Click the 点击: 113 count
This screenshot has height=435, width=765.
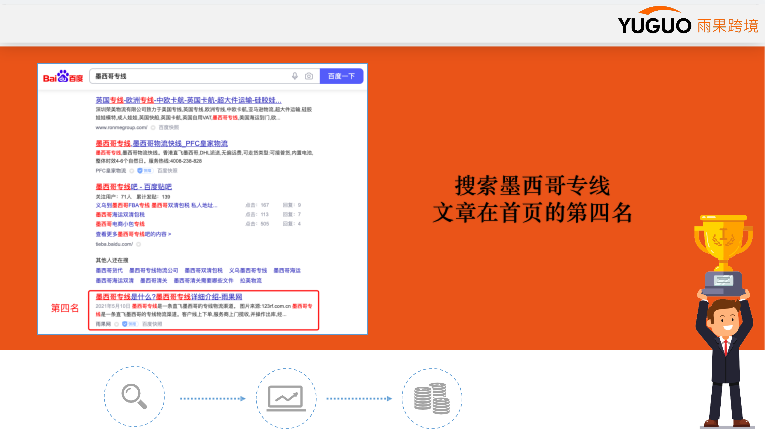(257, 215)
